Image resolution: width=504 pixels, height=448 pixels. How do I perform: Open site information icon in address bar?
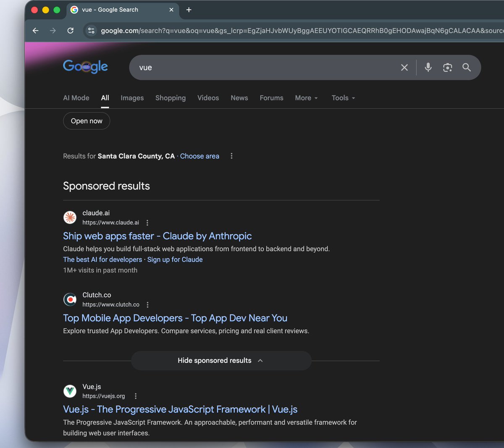tap(91, 31)
